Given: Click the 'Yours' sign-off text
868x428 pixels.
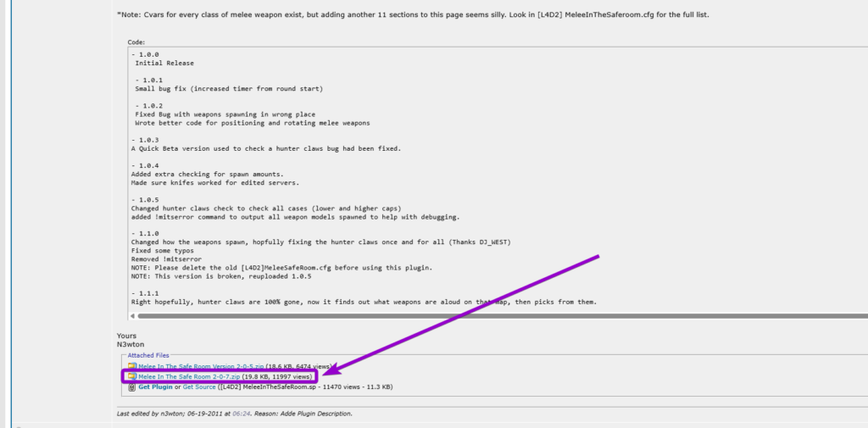Looking at the screenshot, I should [126, 336].
